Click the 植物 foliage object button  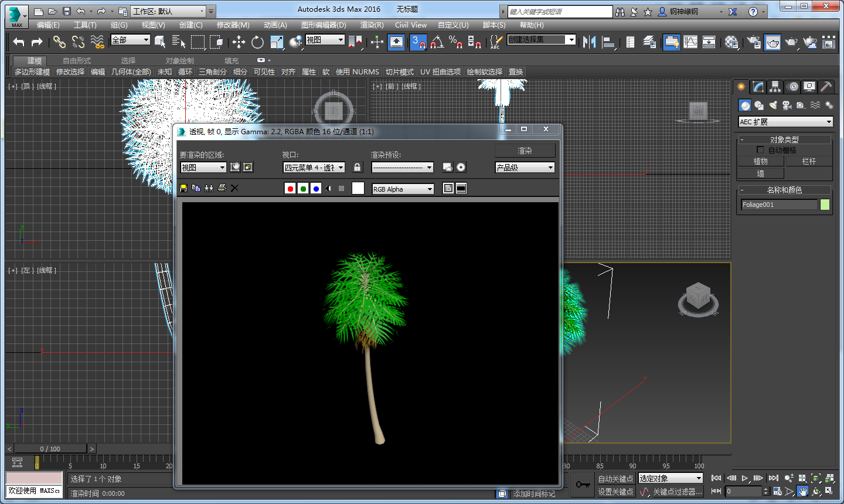click(760, 161)
